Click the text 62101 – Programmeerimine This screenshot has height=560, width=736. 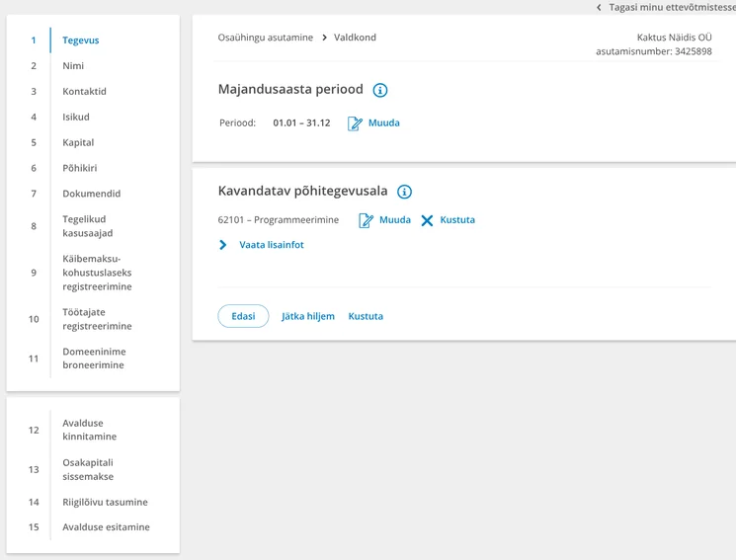279,220
